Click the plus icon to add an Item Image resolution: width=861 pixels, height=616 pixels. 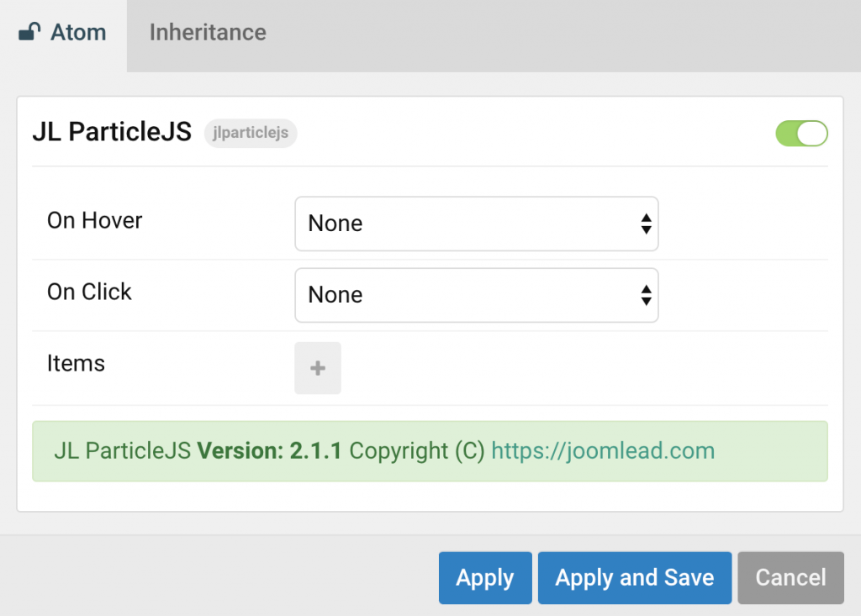(x=318, y=367)
